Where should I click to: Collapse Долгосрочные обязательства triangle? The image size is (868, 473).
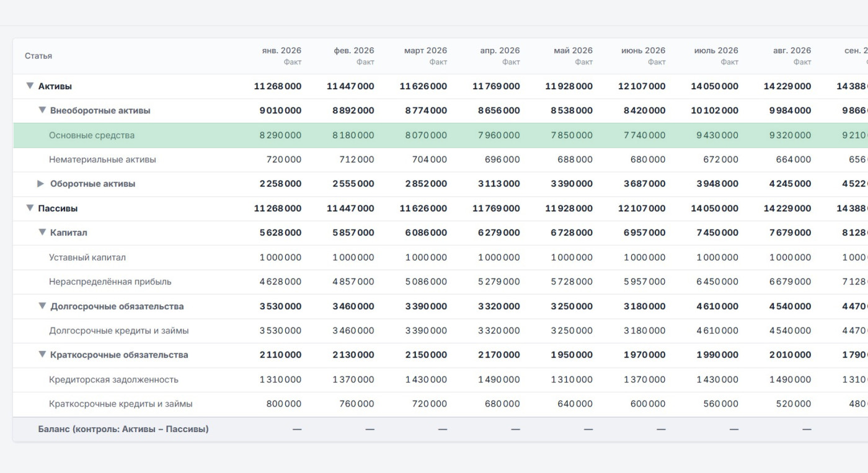42,306
